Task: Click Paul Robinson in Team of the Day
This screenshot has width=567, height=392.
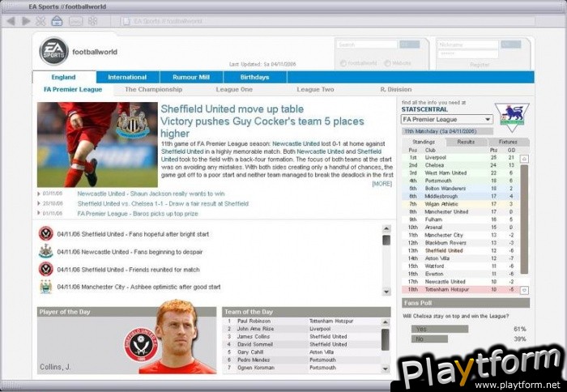Action: point(254,321)
